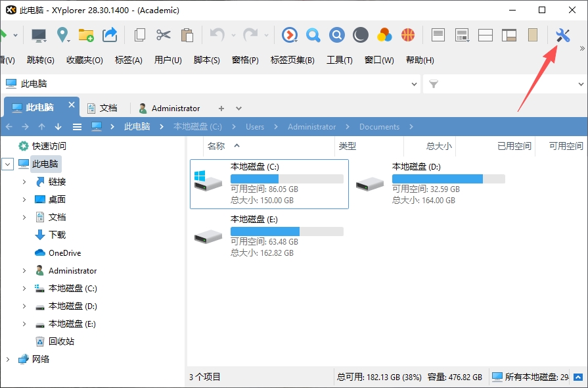Viewport: 588px width, 388px height.
Task: Close the 此电脑 tab
Action: [71, 105]
